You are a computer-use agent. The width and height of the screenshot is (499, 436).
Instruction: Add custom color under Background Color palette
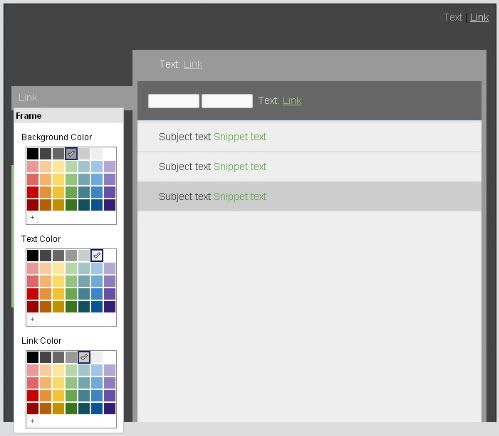pos(32,217)
